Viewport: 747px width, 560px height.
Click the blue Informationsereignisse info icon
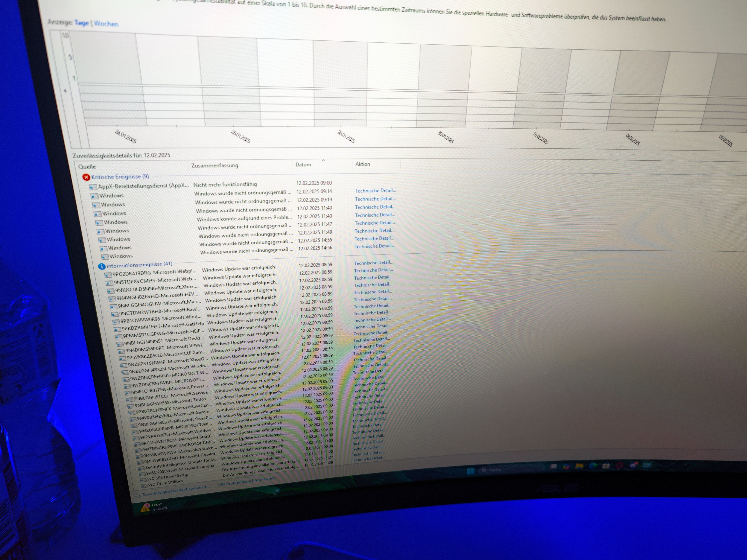pos(101,266)
